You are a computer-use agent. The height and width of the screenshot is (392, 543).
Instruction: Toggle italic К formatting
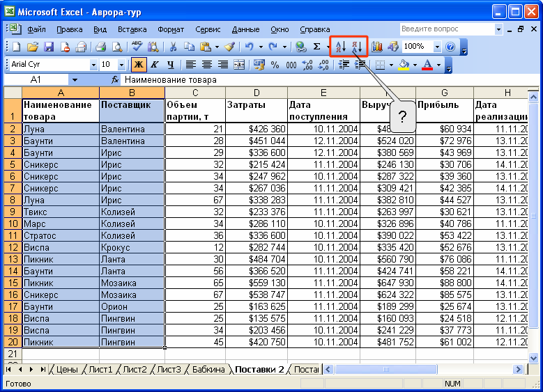[x=155, y=65]
